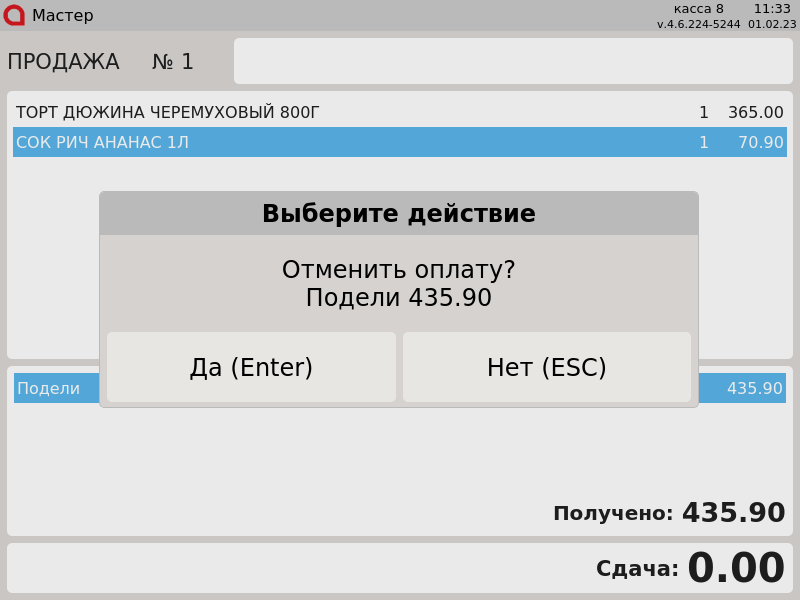
Task: Click the касса 8 register indicator
Action: 698,9
